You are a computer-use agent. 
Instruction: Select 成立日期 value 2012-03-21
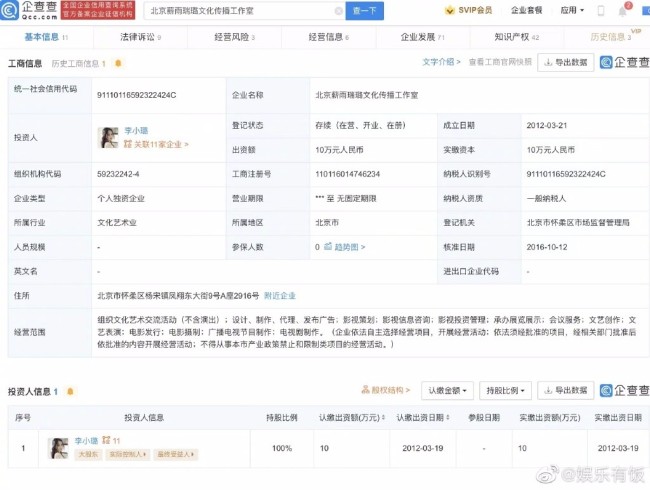click(x=547, y=126)
